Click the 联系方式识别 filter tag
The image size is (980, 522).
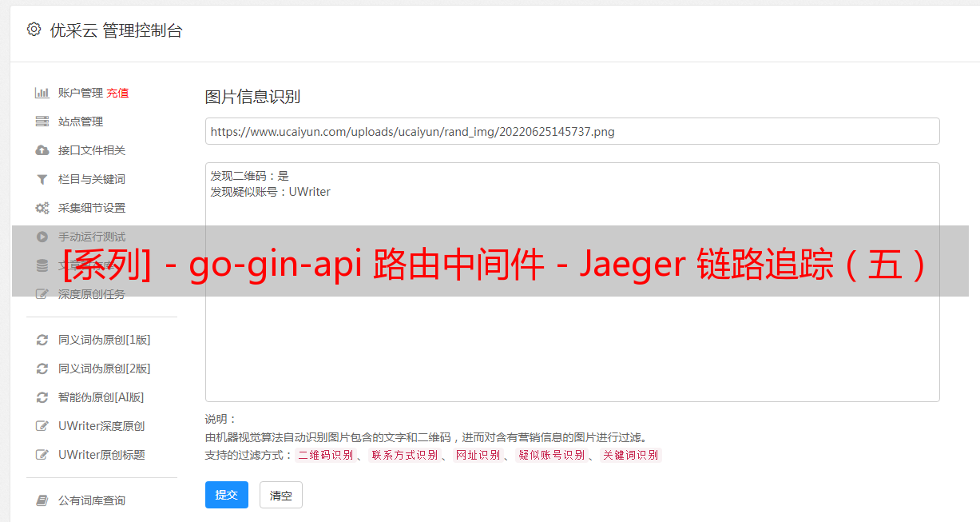tap(404, 455)
